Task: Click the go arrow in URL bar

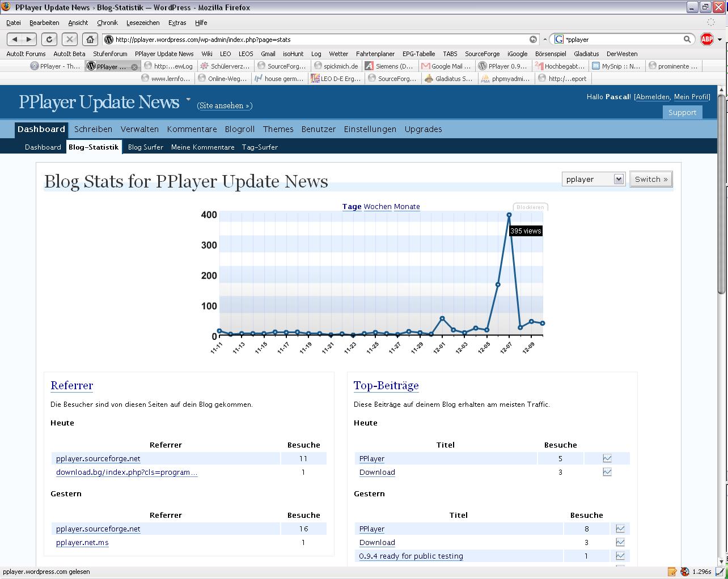Action: coord(533,39)
